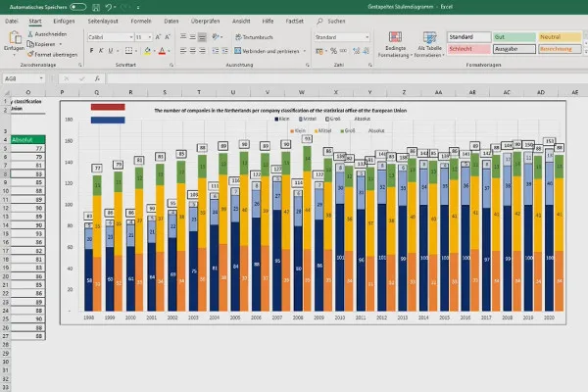Screen dimensions: 588x392
Task: Click the Format übertragen paintbrush icon
Action: [30, 54]
